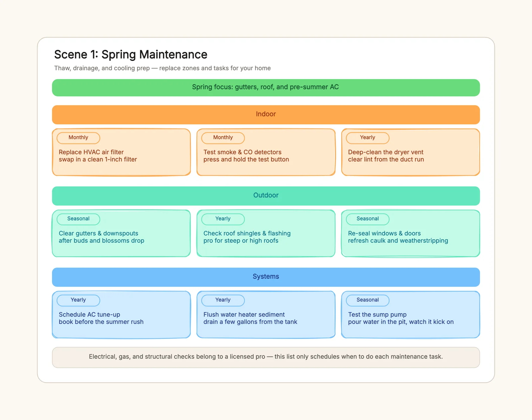
Task: Click the Seasonal tag on windows card
Action: (368, 219)
